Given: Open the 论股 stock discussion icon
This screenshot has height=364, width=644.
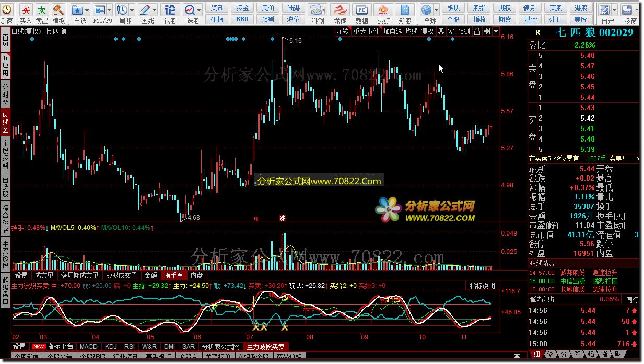Looking at the screenshot, I should 170,9.
